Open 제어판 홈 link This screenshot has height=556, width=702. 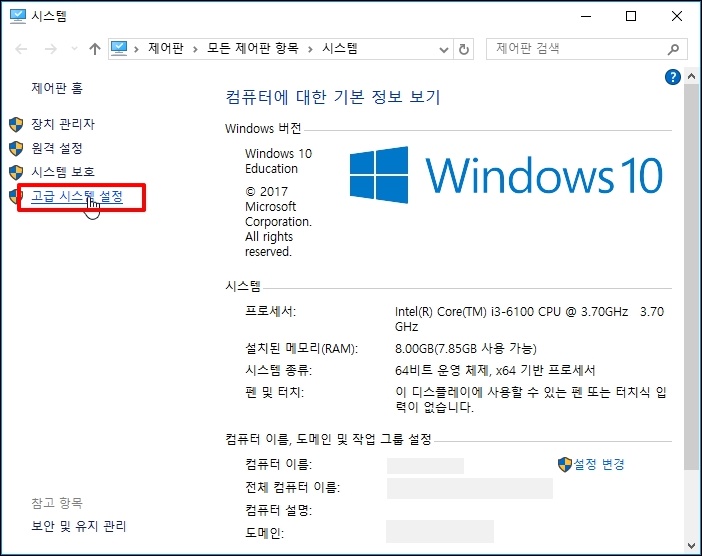click(57, 88)
